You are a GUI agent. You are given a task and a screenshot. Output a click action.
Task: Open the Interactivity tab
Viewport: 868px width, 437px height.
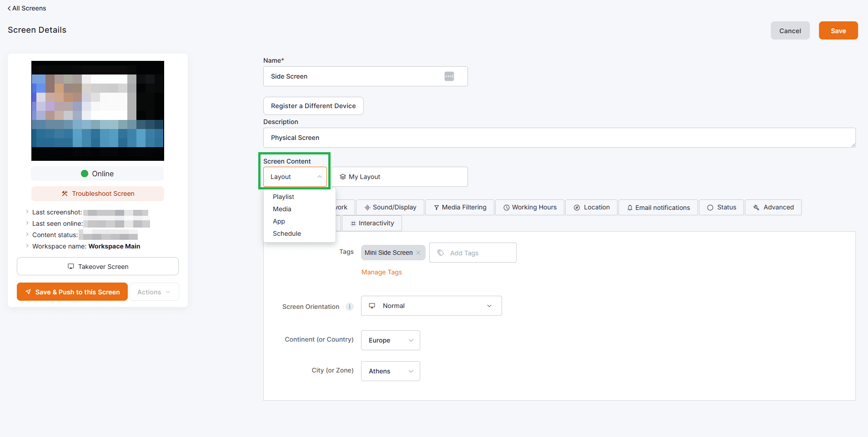(x=372, y=223)
